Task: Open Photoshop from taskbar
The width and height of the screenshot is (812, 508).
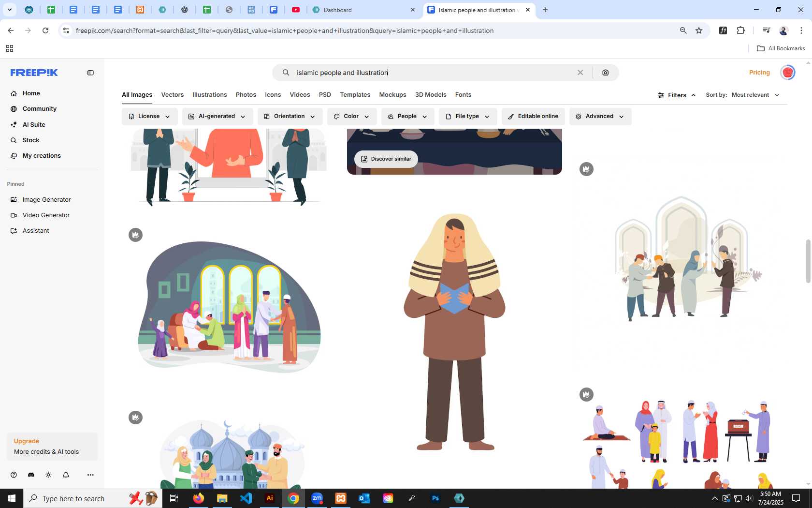Action: 435,498
